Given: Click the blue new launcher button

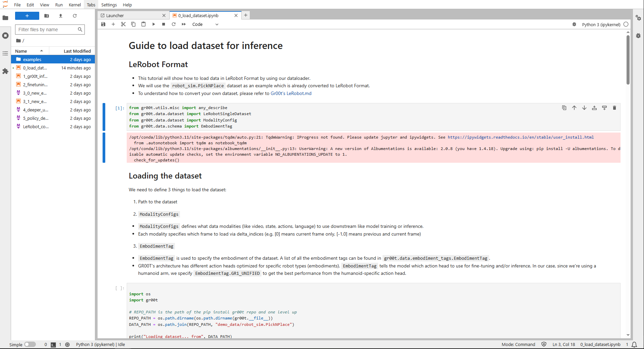Looking at the screenshot, I should pyautogui.click(x=27, y=16).
